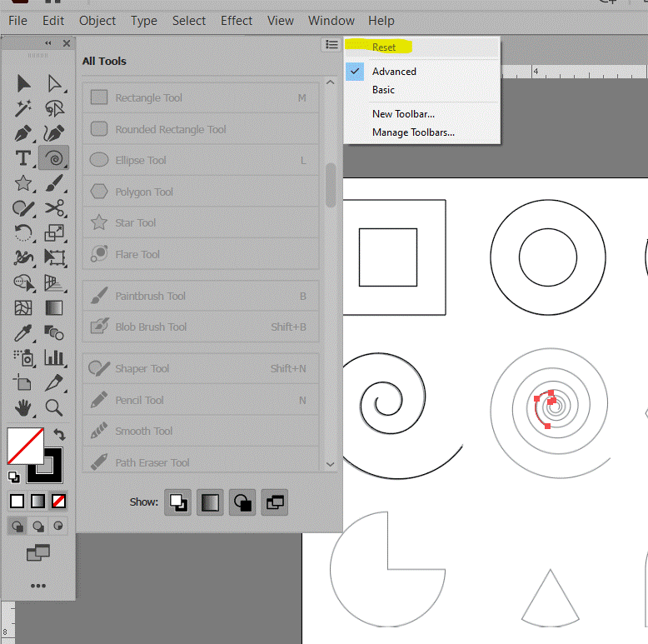The image size is (648, 644).
Task: Toggle Show screen mode control
Action: click(x=274, y=502)
